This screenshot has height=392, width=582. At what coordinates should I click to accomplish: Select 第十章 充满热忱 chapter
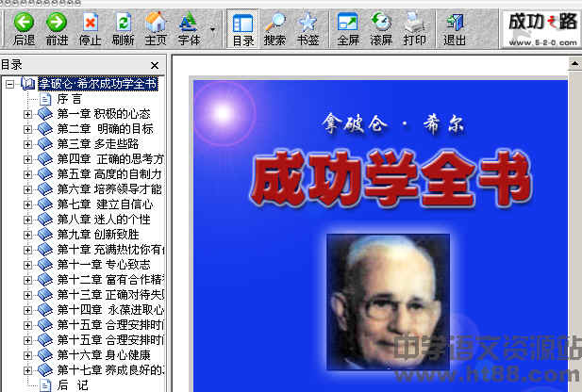click(110, 250)
